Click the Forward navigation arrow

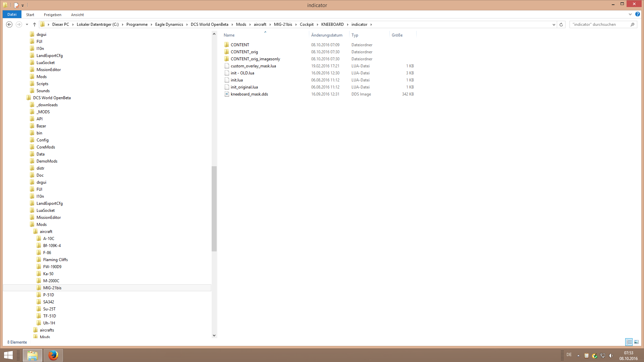[x=19, y=24]
